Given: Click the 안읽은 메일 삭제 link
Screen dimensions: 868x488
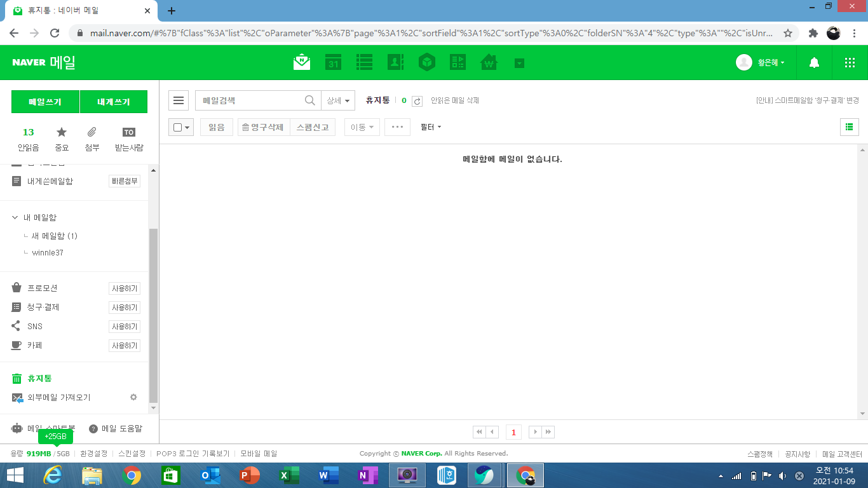Looking at the screenshot, I should point(455,100).
